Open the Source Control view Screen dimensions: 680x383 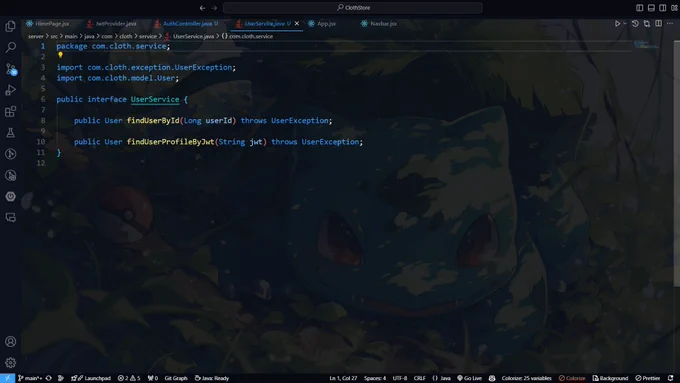pos(10,69)
